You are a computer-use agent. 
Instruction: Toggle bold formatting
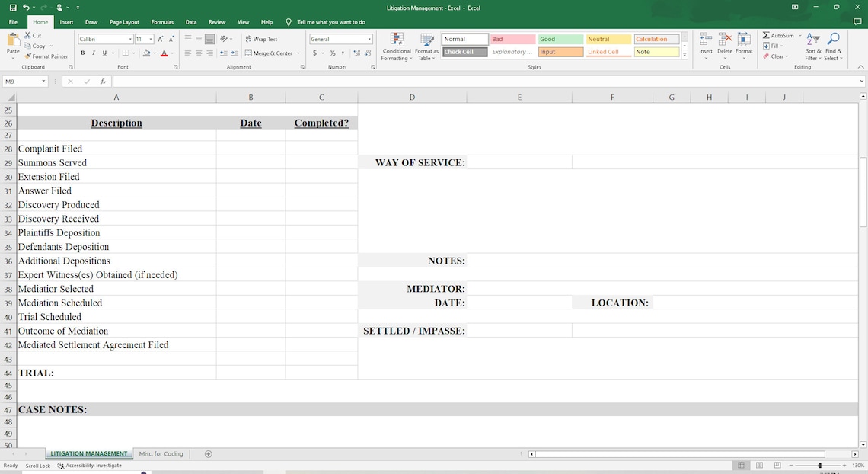[x=82, y=53]
